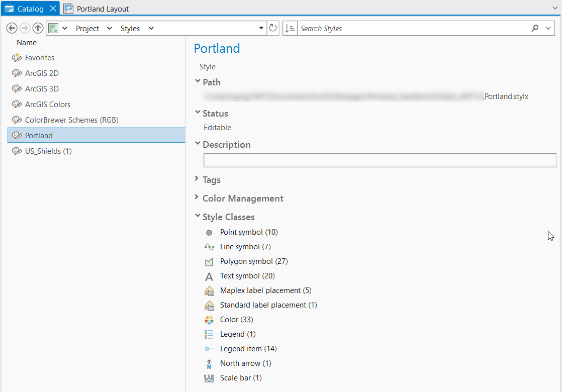The width and height of the screenshot is (562, 392).
Task: Expand the Tags section
Action: pos(198,179)
